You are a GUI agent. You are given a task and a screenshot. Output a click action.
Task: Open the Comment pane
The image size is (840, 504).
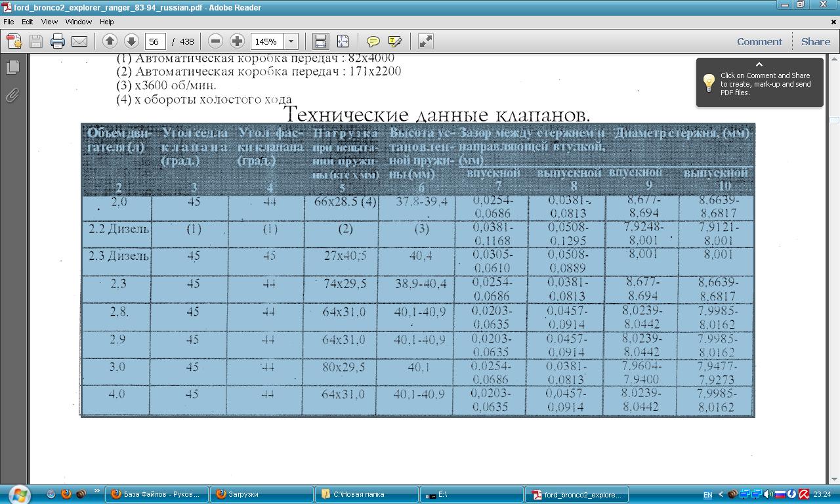[759, 41]
